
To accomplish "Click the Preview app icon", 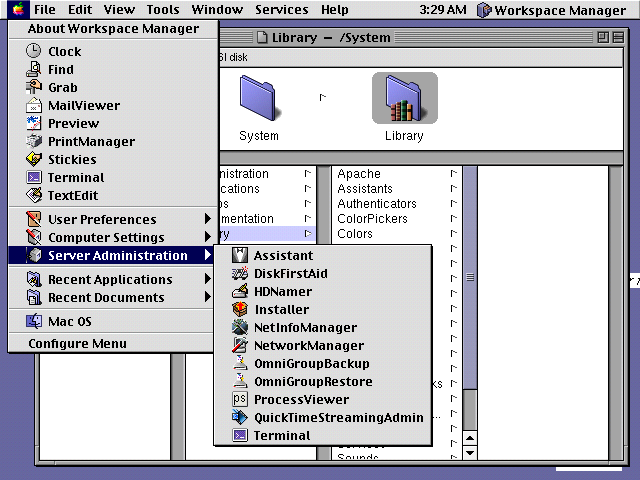I will [33, 123].
